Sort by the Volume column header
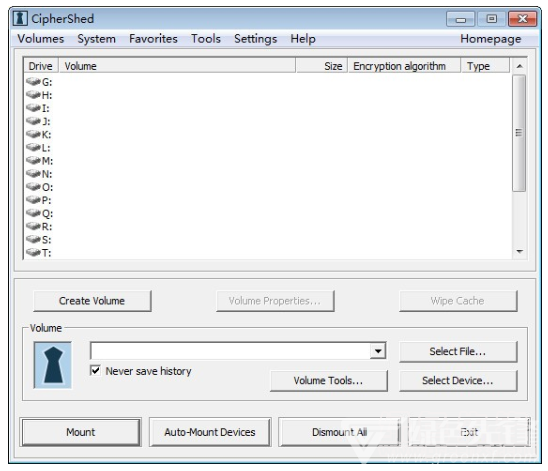 (177, 66)
